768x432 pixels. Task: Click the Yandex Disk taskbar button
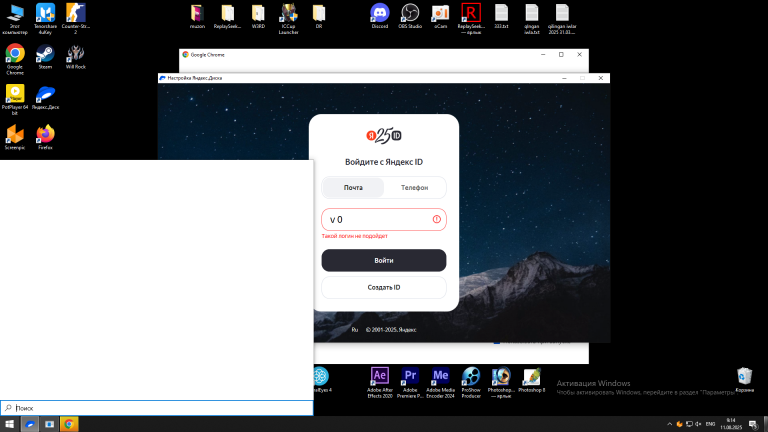(30, 424)
